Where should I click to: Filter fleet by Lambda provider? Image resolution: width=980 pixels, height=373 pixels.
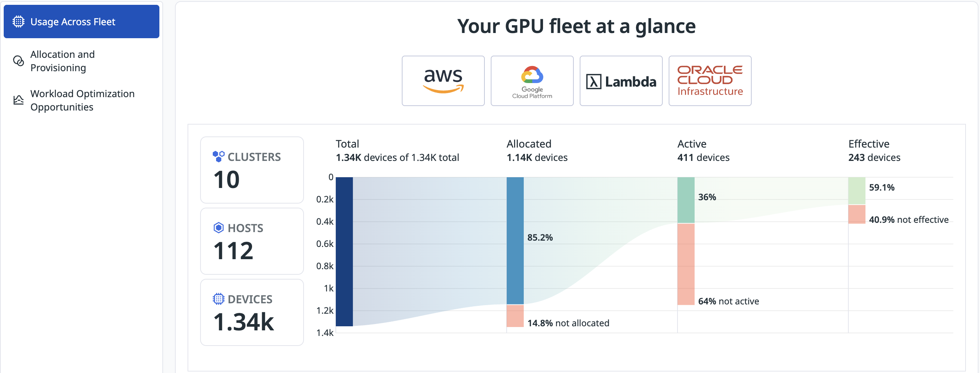tap(621, 81)
